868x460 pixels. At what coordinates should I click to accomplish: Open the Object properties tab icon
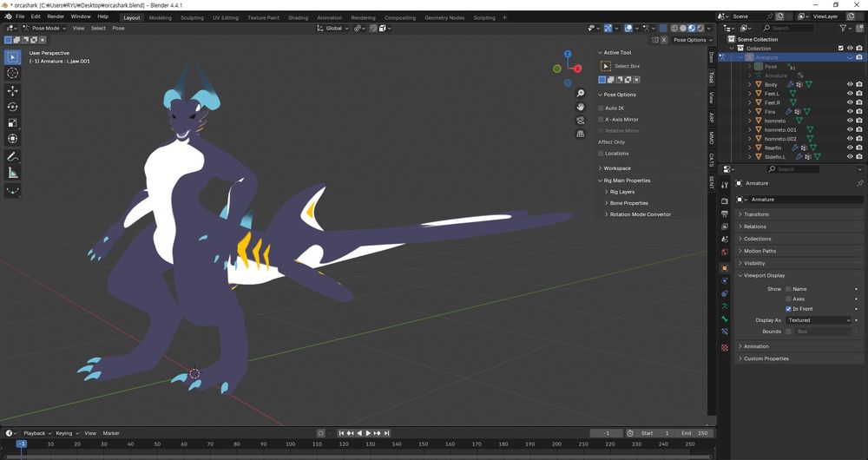tap(725, 268)
